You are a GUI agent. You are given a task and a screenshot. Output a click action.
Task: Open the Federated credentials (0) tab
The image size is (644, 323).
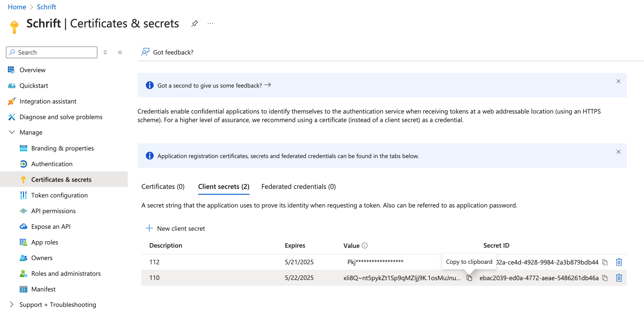pyautogui.click(x=298, y=186)
